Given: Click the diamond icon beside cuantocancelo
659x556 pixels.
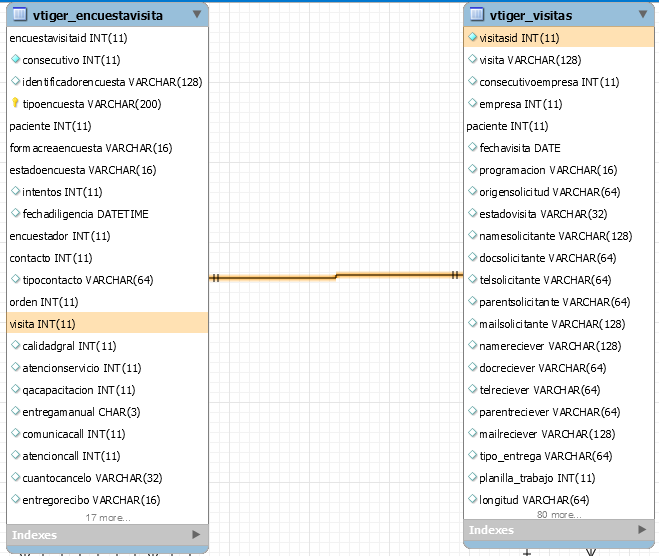Looking at the screenshot, I should (16, 477).
